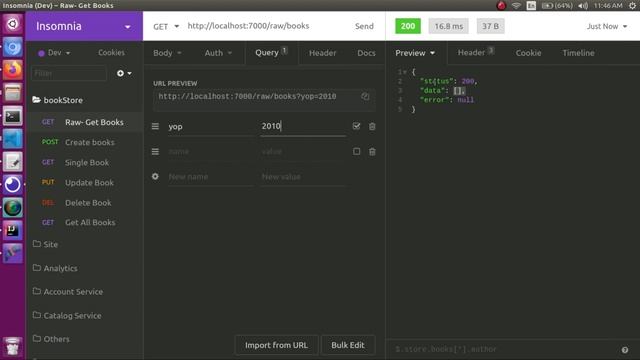Click the yop parameter name field
The height and width of the screenshot is (360, 640).
[x=211, y=127]
